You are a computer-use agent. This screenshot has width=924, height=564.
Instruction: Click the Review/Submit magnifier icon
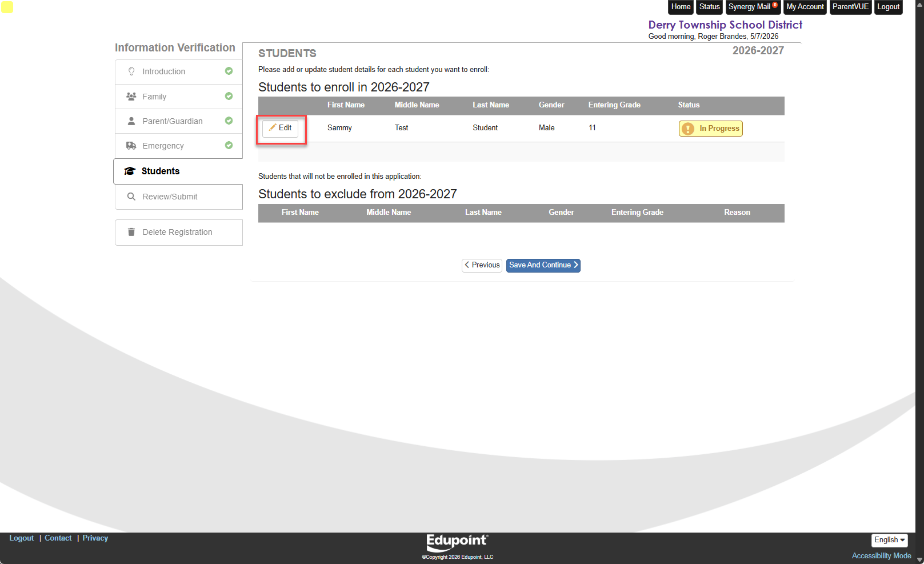click(131, 197)
